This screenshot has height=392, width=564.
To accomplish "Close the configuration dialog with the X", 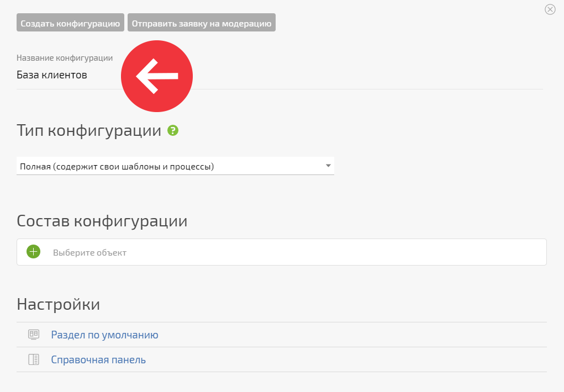I will 550,9.
